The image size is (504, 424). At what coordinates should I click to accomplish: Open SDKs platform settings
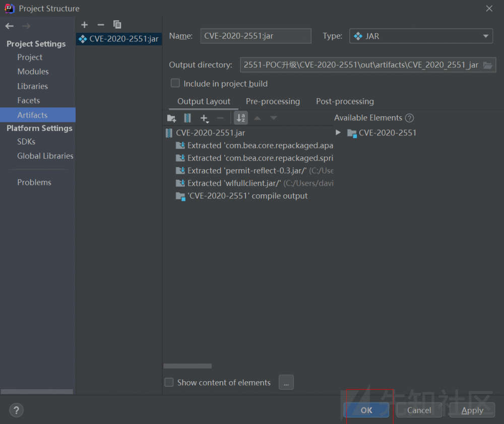[26, 142]
